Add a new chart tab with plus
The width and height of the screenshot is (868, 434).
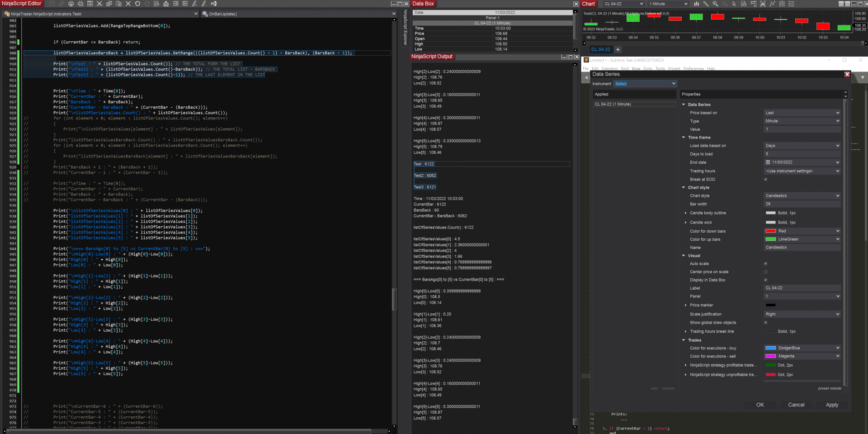pyautogui.click(x=618, y=49)
